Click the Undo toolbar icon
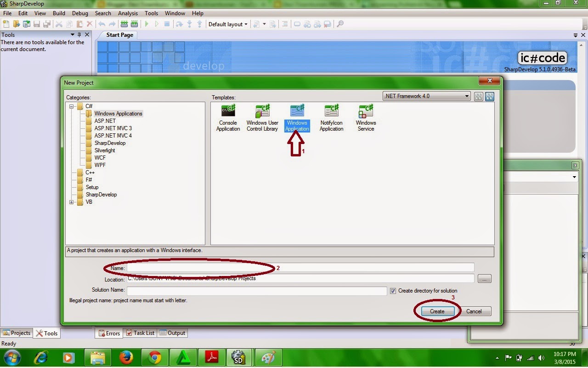The height and width of the screenshot is (368, 588). (102, 24)
